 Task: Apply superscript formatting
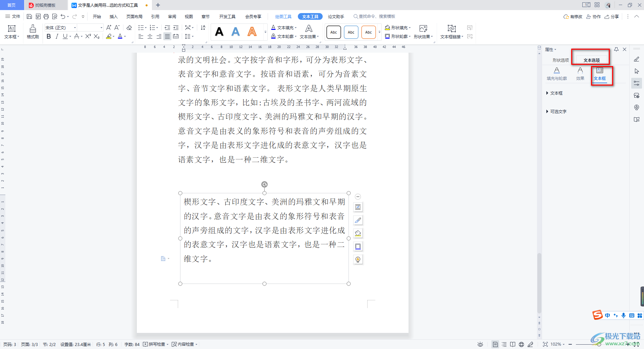point(88,36)
